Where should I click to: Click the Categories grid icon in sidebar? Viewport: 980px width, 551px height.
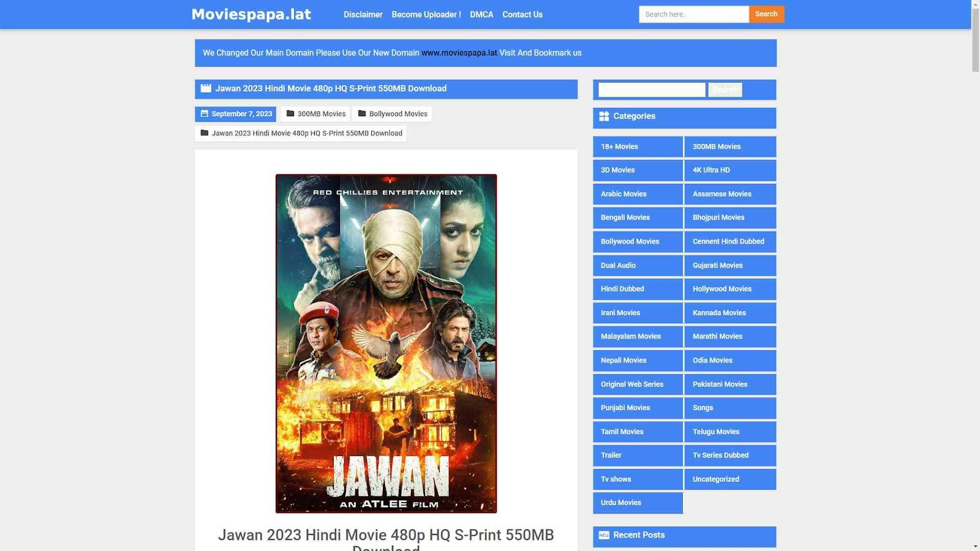pyautogui.click(x=604, y=116)
